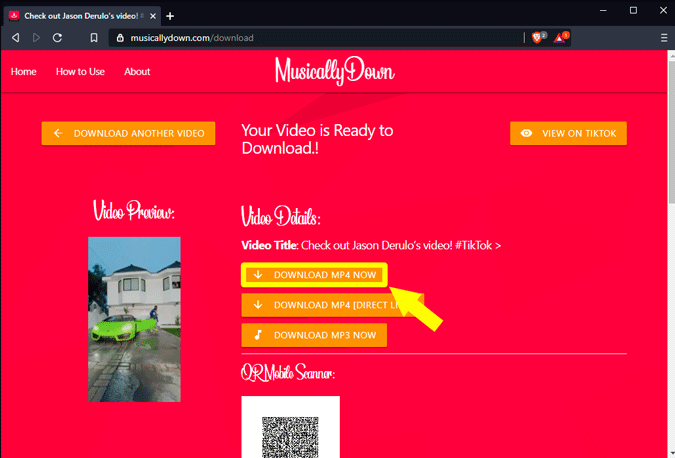The height and width of the screenshot is (458, 675).
Task: Click the tab favicon download icon
Action: [x=14, y=15]
